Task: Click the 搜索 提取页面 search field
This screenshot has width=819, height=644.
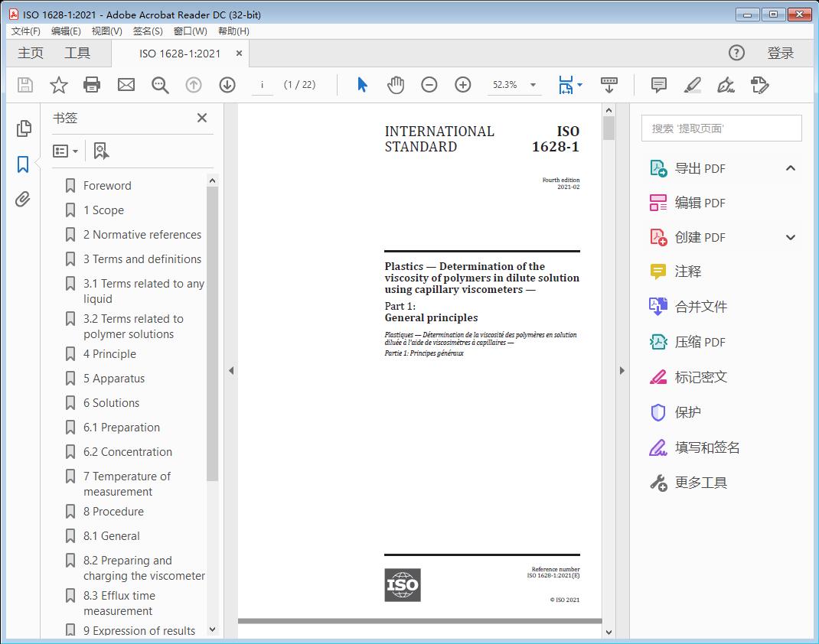Action: click(721, 128)
